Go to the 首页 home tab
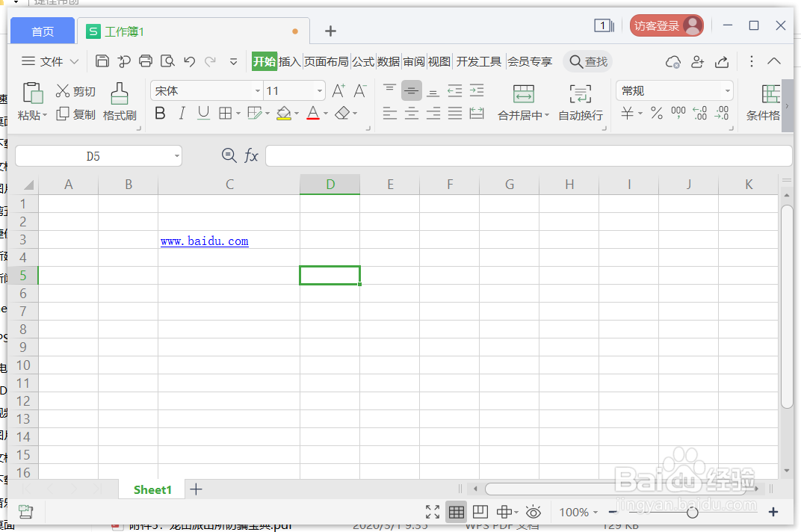This screenshot has width=801, height=532. pyautogui.click(x=43, y=31)
